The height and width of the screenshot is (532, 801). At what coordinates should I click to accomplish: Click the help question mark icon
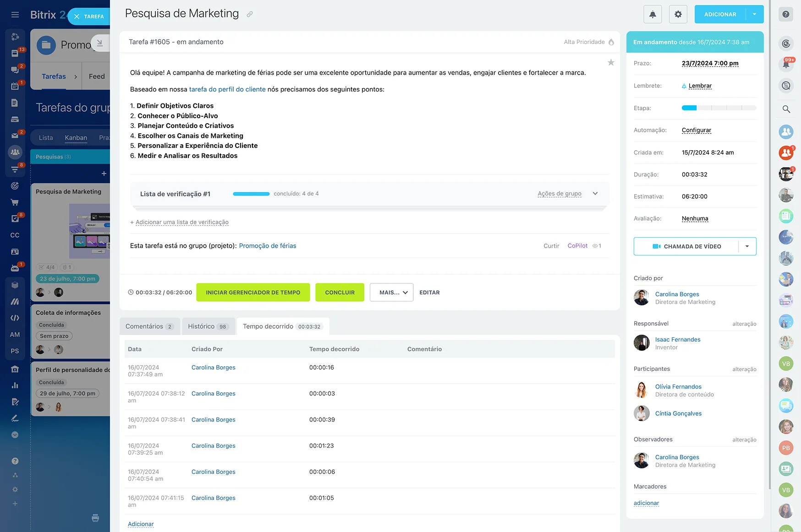click(786, 14)
